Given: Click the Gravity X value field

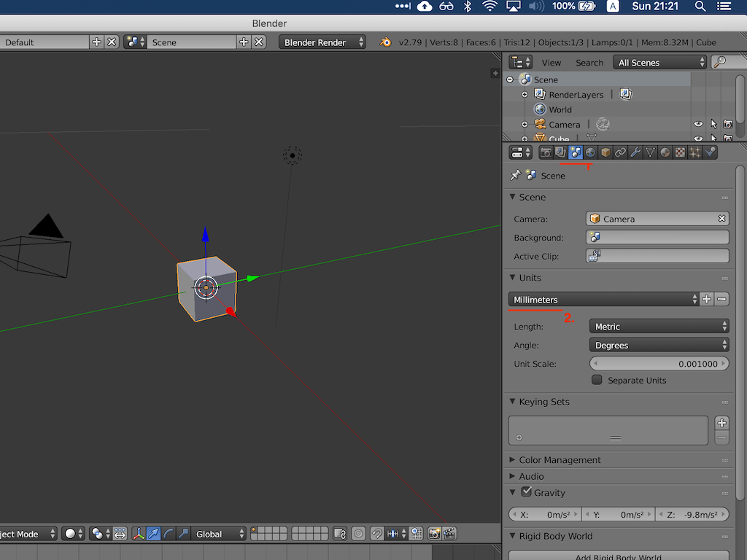Looking at the screenshot, I should [546, 514].
